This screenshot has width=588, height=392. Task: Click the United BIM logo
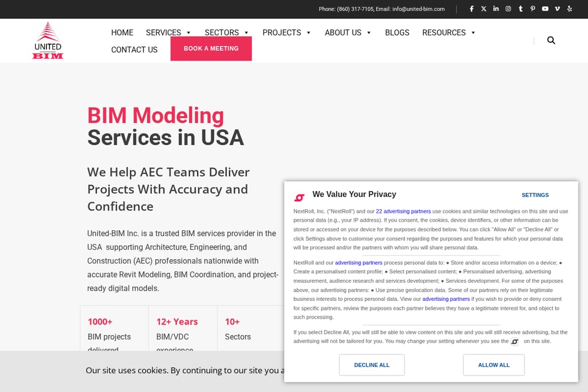[x=48, y=41]
